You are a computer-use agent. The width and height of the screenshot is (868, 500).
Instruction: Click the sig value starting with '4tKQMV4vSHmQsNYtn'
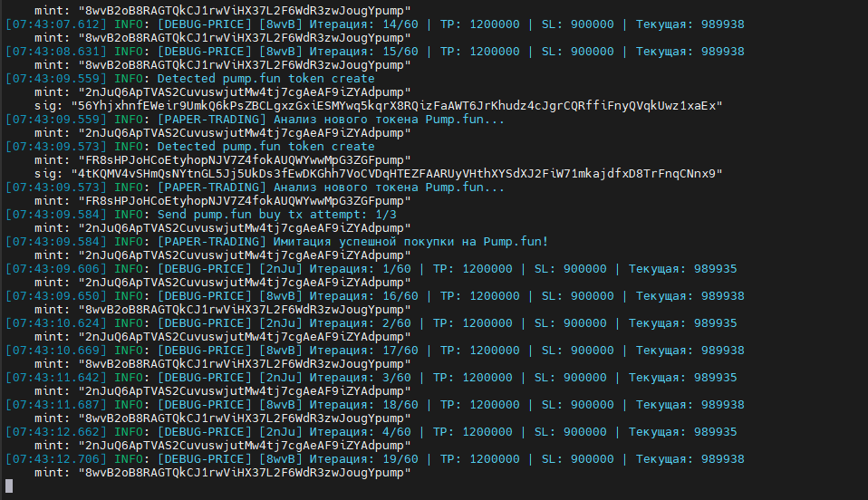pos(396,174)
